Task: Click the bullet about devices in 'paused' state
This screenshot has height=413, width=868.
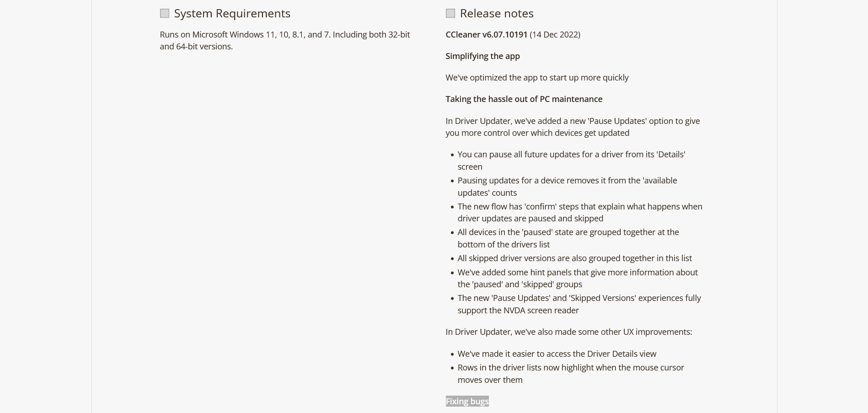Action: click(x=568, y=238)
